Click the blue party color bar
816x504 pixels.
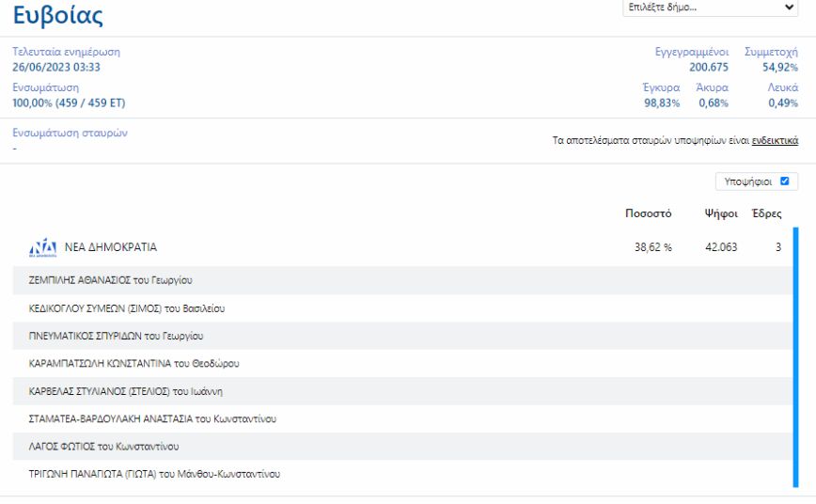794,357
